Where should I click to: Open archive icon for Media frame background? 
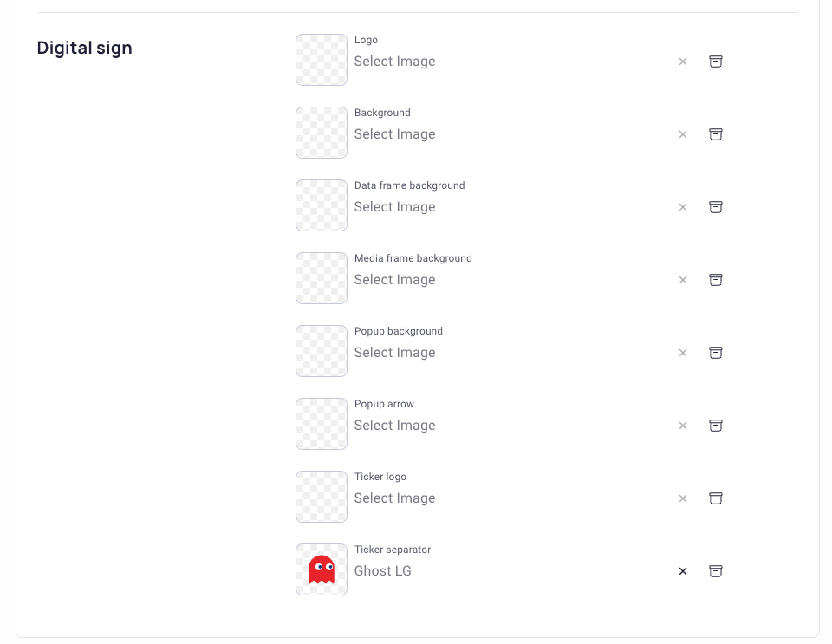(x=715, y=280)
